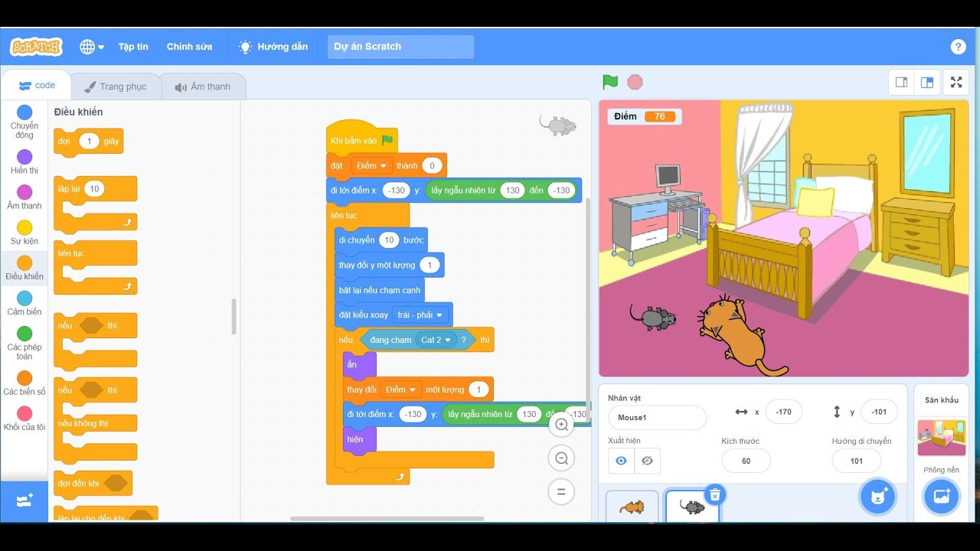Switch to the code tab

(37, 86)
